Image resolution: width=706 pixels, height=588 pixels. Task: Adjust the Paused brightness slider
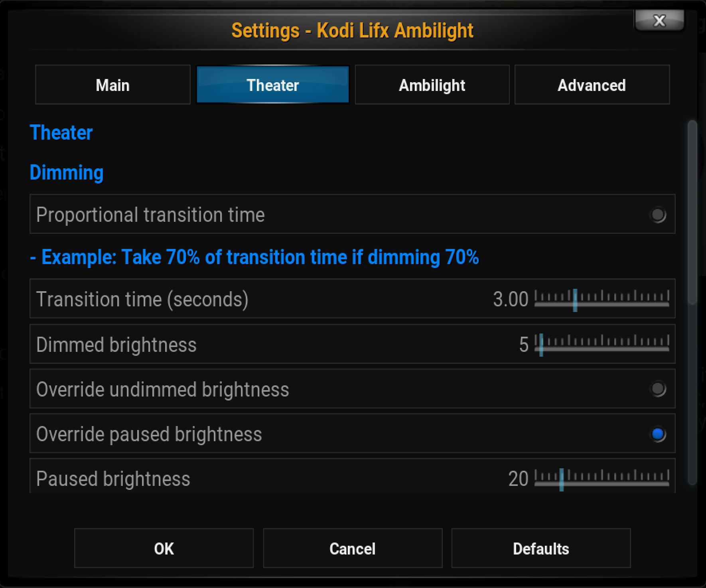602,478
